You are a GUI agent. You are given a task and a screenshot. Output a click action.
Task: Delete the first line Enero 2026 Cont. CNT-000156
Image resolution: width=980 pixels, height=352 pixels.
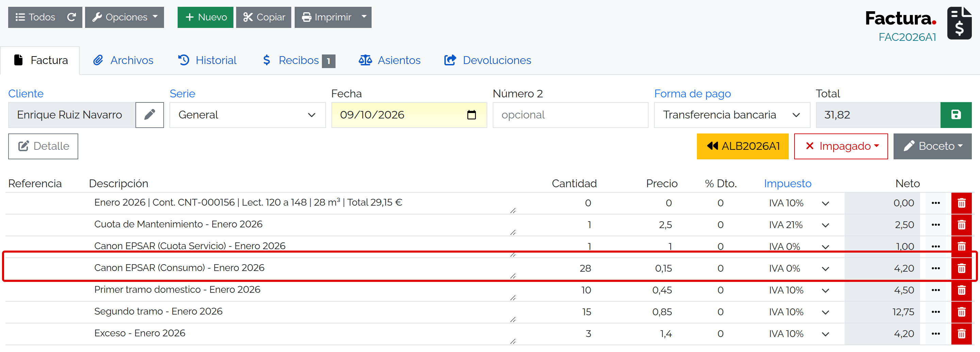tap(961, 203)
